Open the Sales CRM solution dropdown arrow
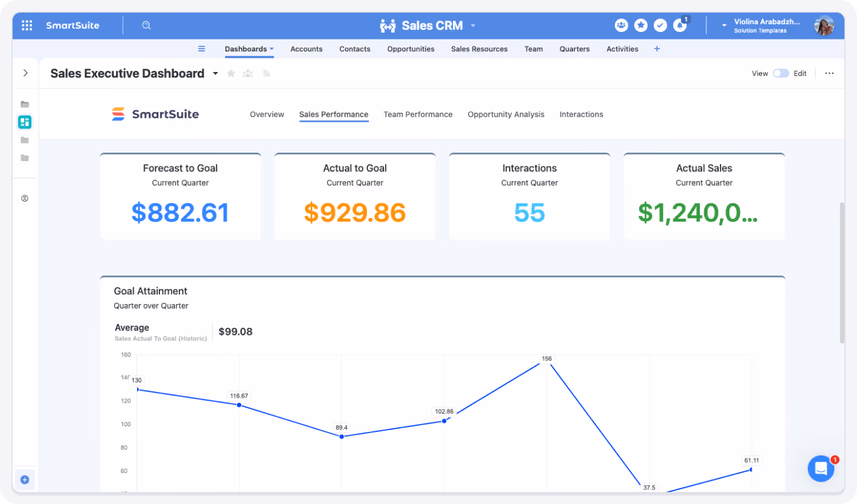The height and width of the screenshot is (504, 857). click(473, 26)
